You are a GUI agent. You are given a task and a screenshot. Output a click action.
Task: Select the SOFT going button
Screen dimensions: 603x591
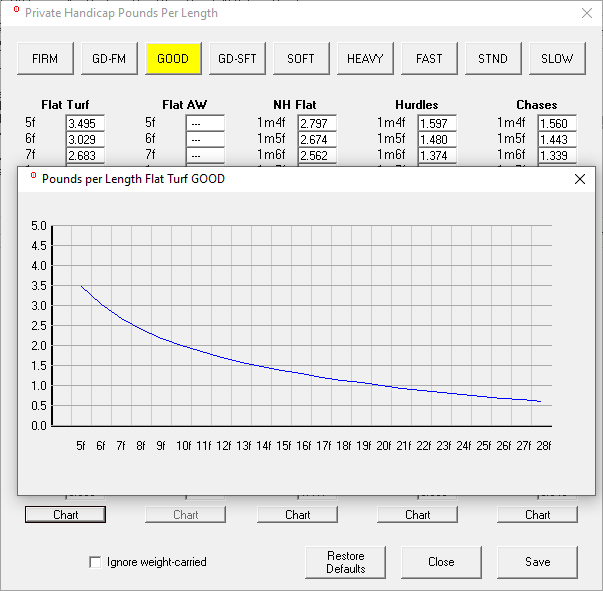(301, 58)
